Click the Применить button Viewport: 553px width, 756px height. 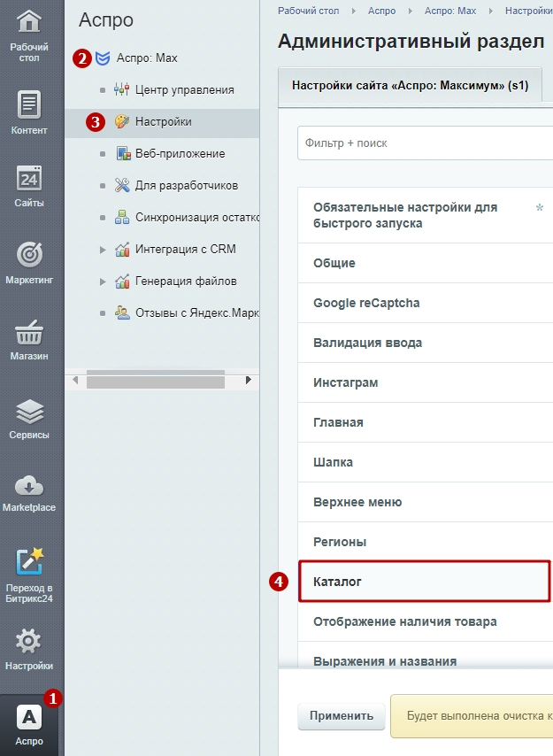coord(341,716)
